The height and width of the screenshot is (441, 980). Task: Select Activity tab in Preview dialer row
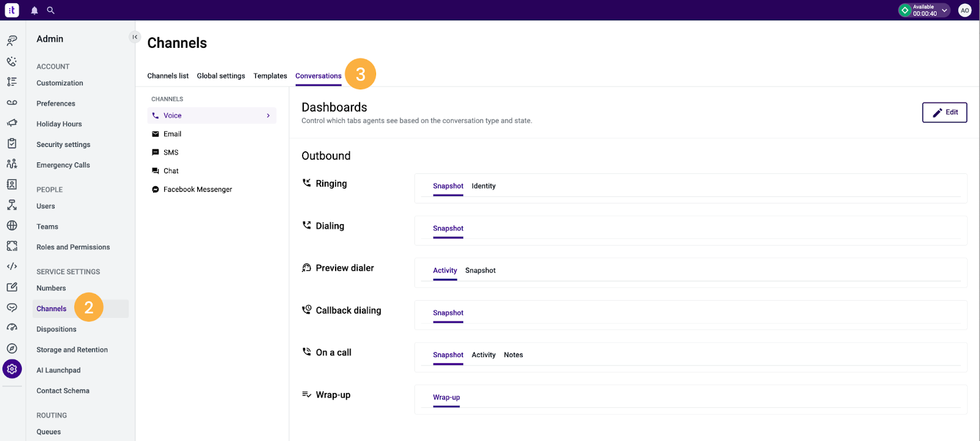445,271
